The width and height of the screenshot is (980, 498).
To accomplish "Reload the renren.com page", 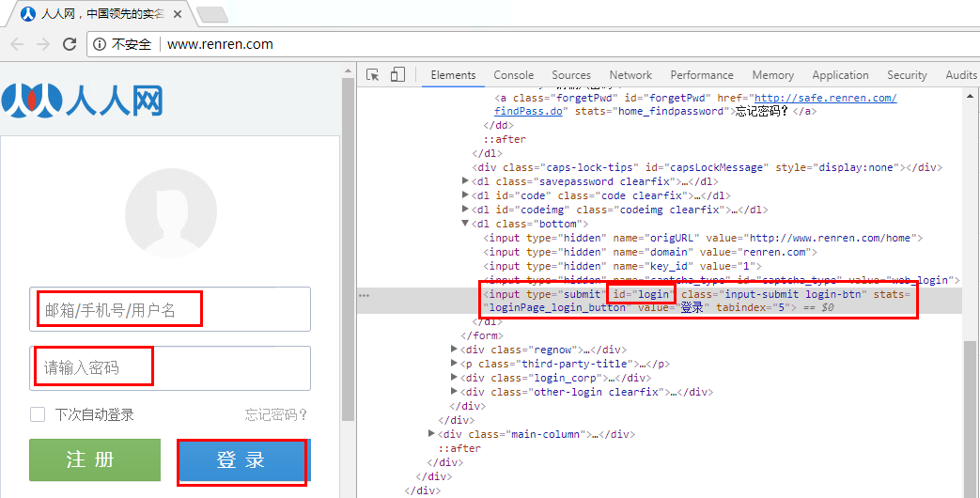I will 70,44.
